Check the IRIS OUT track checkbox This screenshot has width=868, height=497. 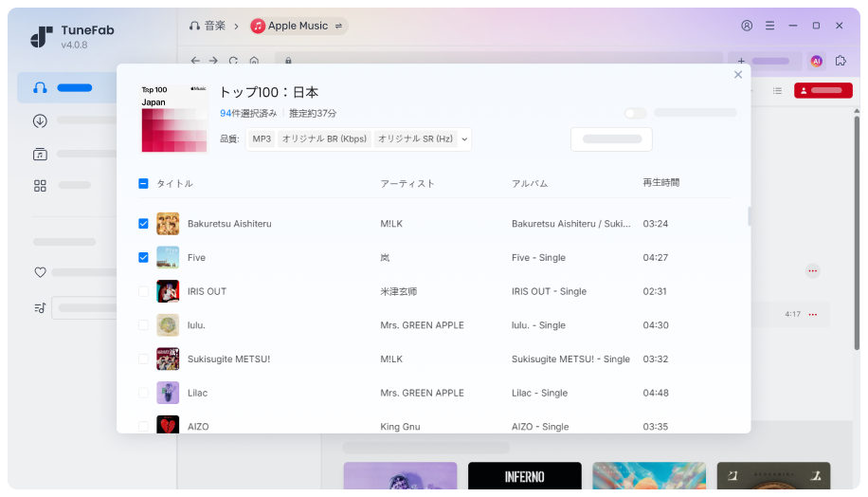point(143,291)
